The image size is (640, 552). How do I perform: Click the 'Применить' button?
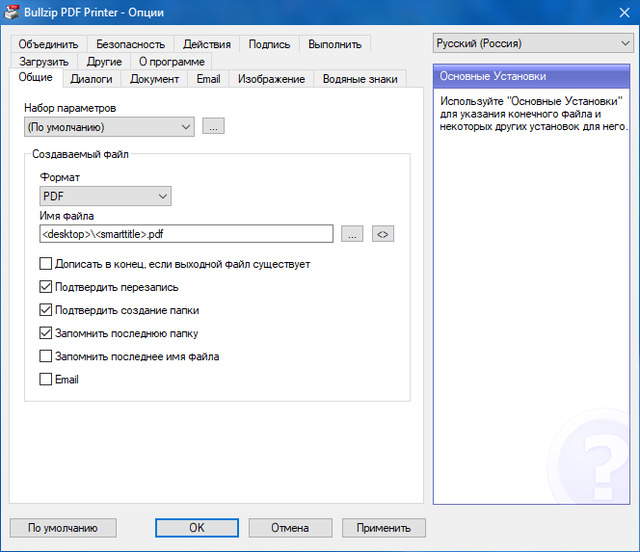click(384, 527)
